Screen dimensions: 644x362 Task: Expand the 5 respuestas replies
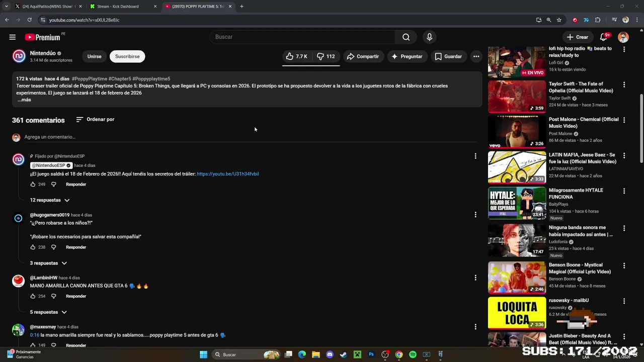click(x=48, y=312)
